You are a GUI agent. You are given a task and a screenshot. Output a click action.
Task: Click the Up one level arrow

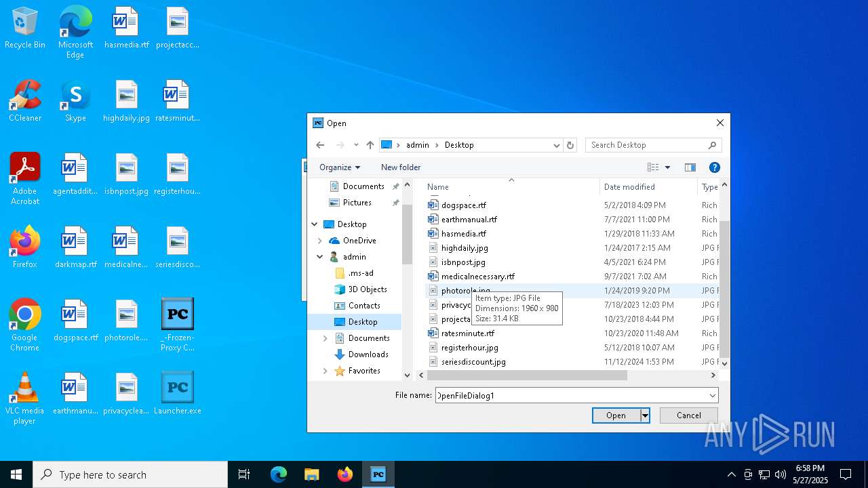coord(370,145)
